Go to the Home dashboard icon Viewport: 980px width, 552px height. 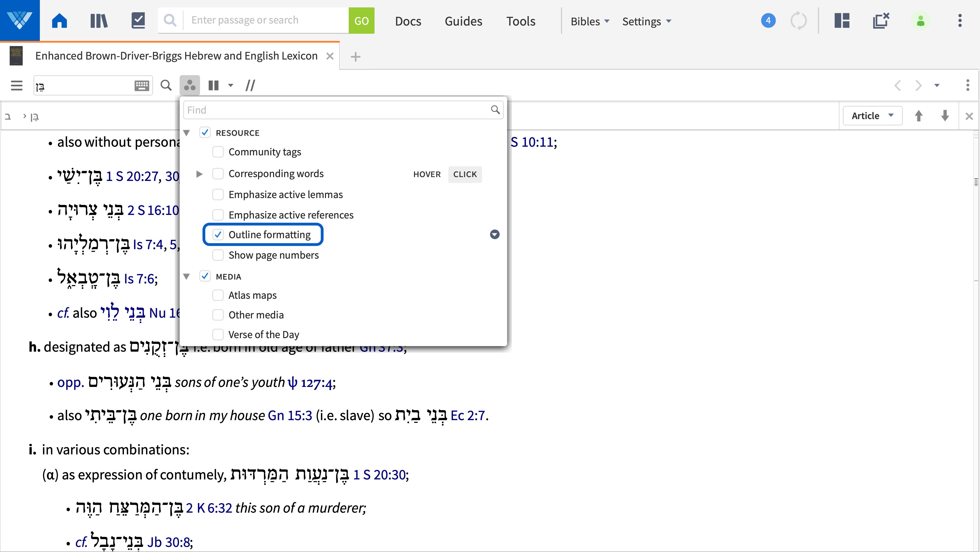[59, 20]
